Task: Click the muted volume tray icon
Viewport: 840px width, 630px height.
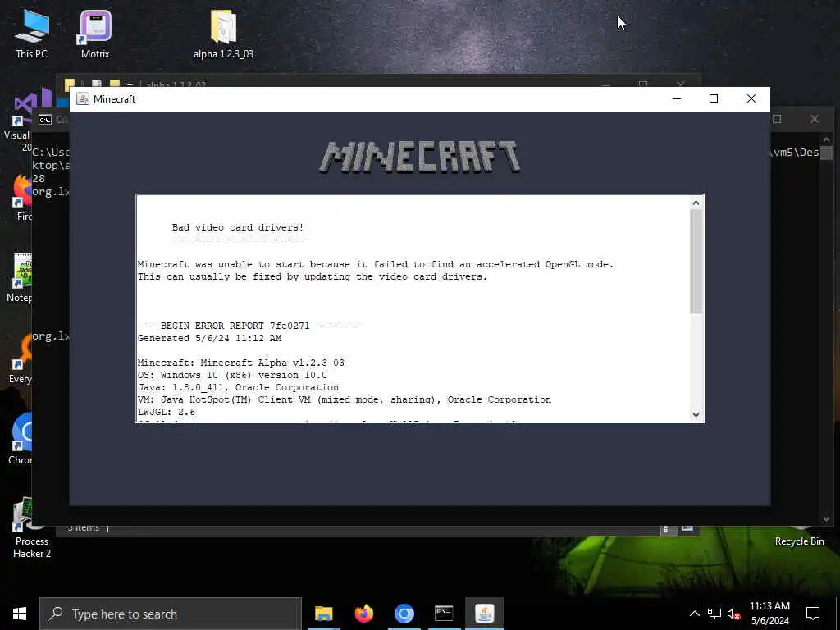Action: point(734,614)
